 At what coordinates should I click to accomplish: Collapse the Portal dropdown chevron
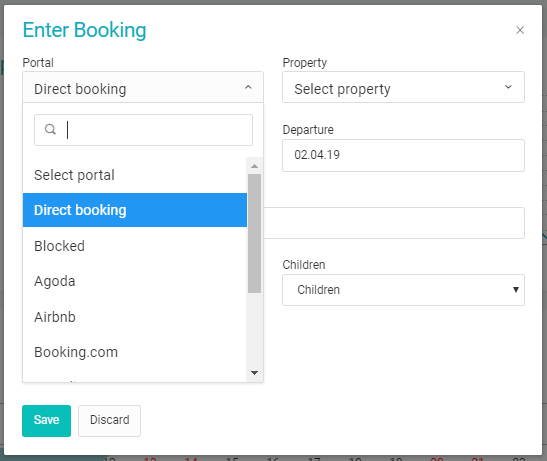(x=248, y=87)
